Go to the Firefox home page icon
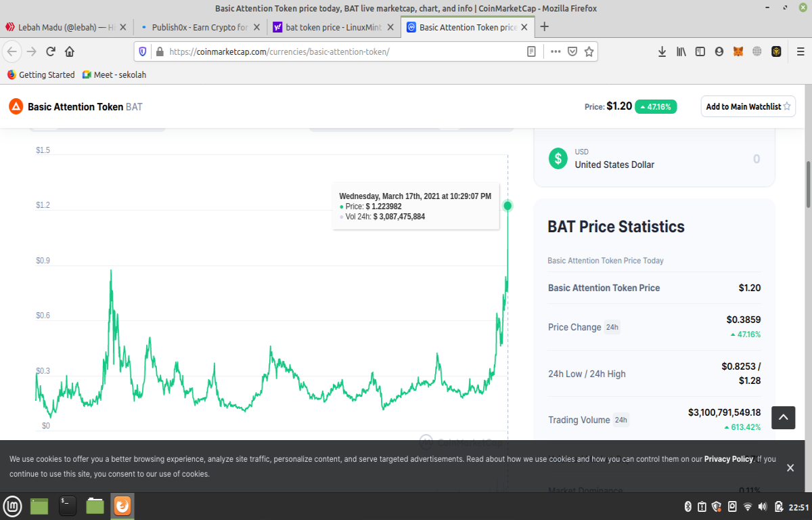 (70, 51)
